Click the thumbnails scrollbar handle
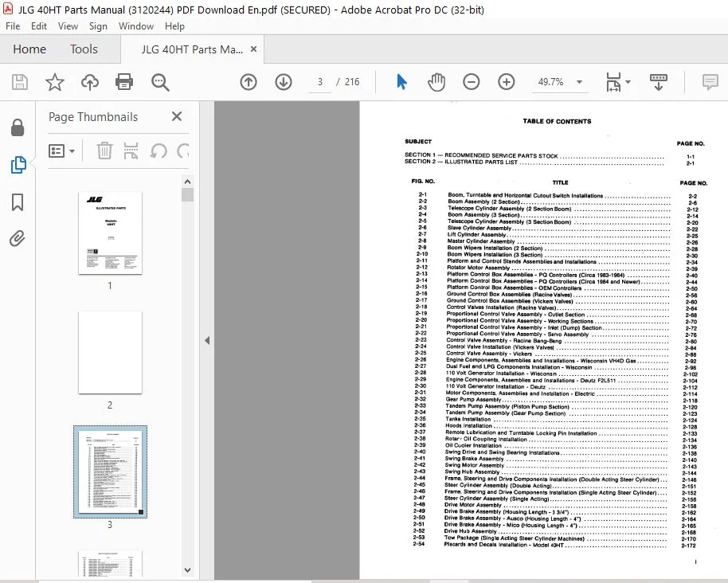Screen dimensions: 728x583 pos(187,194)
